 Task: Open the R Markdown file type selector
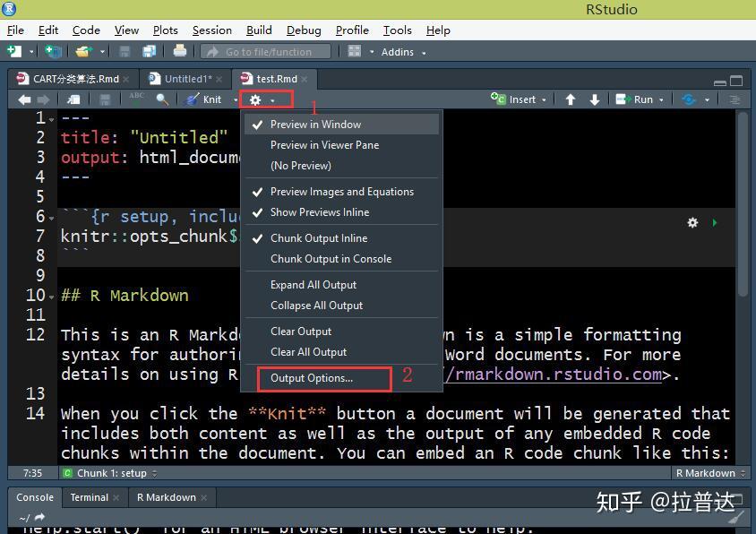click(x=710, y=473)
